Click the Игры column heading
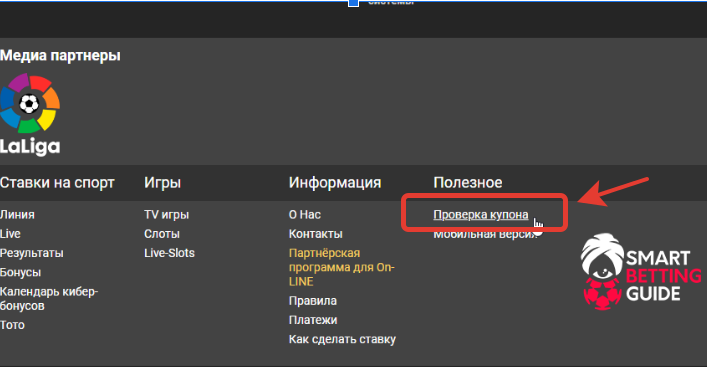 (x=162, y=183)
